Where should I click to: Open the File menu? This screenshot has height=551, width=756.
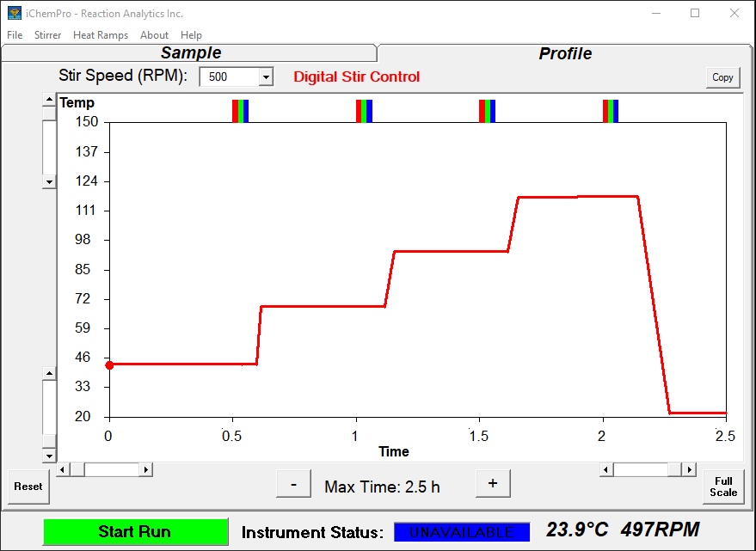coord(15,35)
